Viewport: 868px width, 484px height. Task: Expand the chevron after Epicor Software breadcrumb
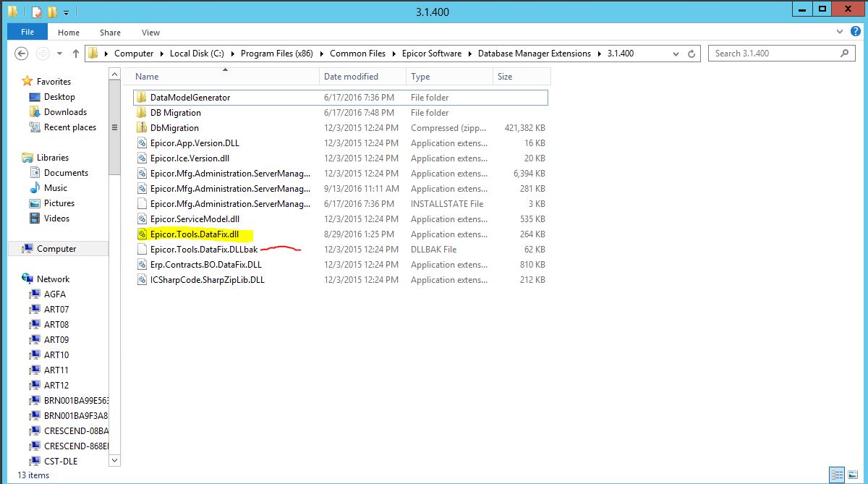[x=470, y=54]
